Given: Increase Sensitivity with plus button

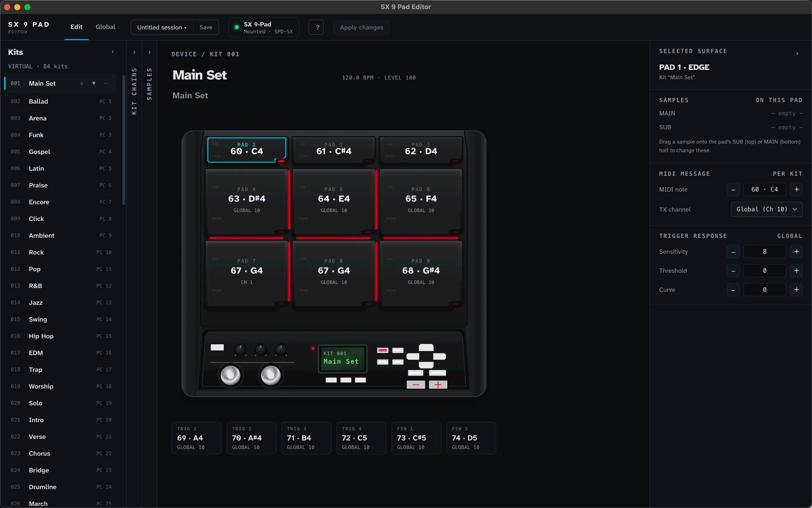Looking at the screenshot, I should coord(796,252).
